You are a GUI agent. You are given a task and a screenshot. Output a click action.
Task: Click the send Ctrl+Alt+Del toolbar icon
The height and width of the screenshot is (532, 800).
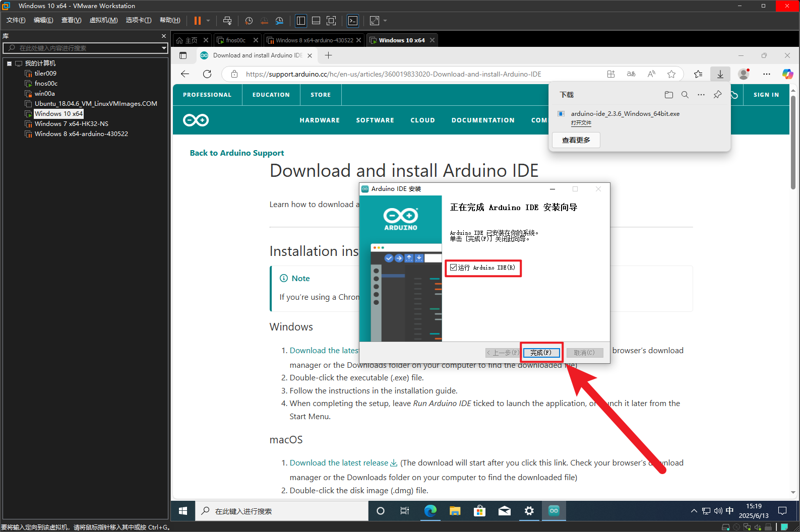click(x=227, y=21)
